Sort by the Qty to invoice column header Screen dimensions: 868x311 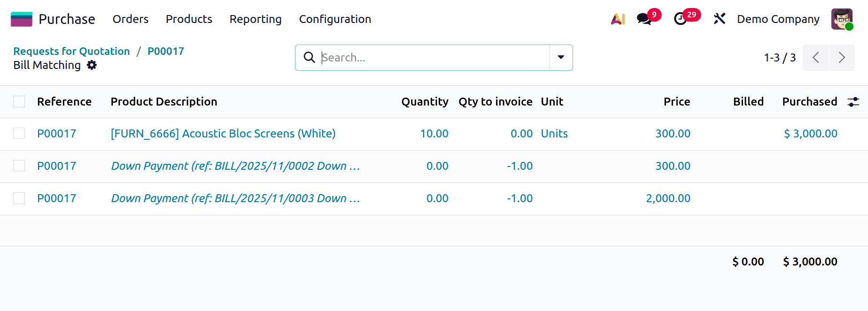[x=496, y=102]
